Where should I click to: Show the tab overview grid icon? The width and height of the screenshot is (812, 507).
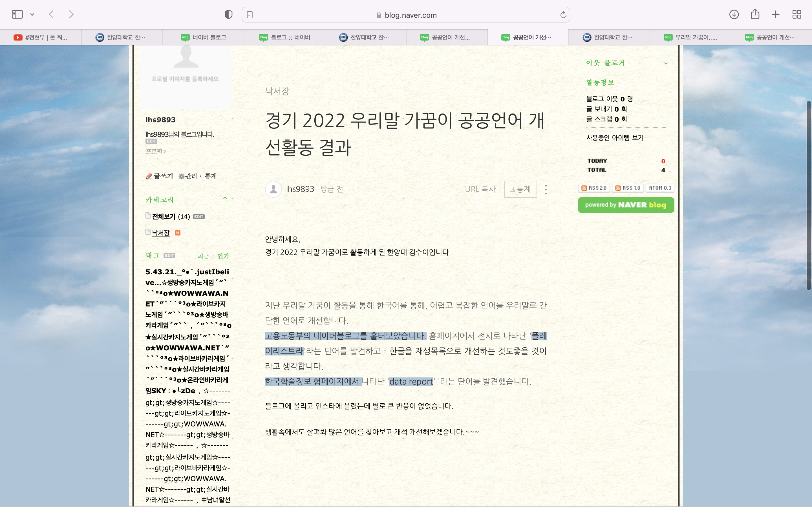[x=796, y=14]
